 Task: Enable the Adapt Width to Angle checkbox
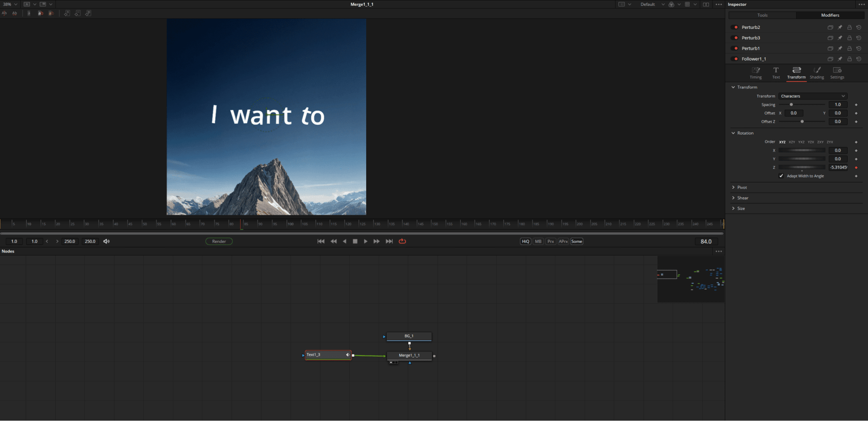(x=781, y=176)
